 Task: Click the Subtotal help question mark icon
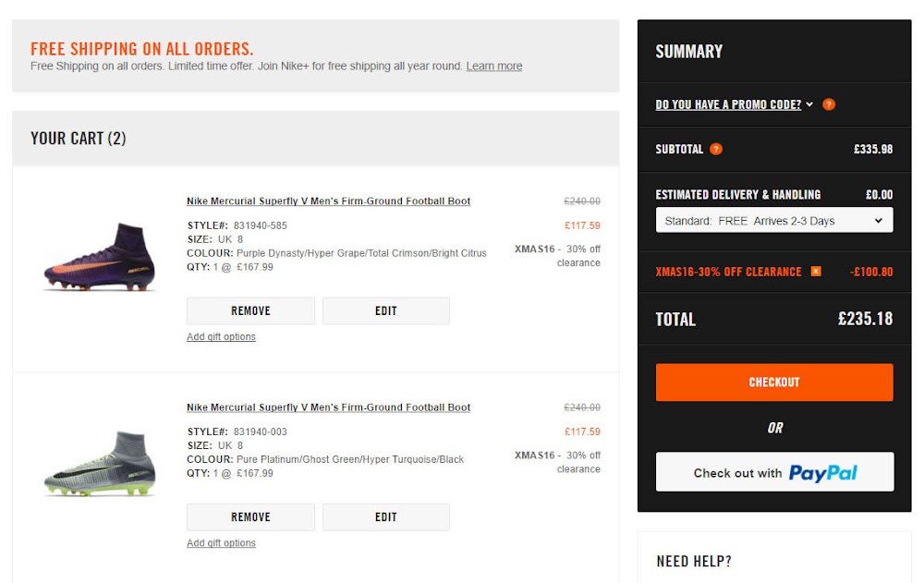click(x=716, y=149)
